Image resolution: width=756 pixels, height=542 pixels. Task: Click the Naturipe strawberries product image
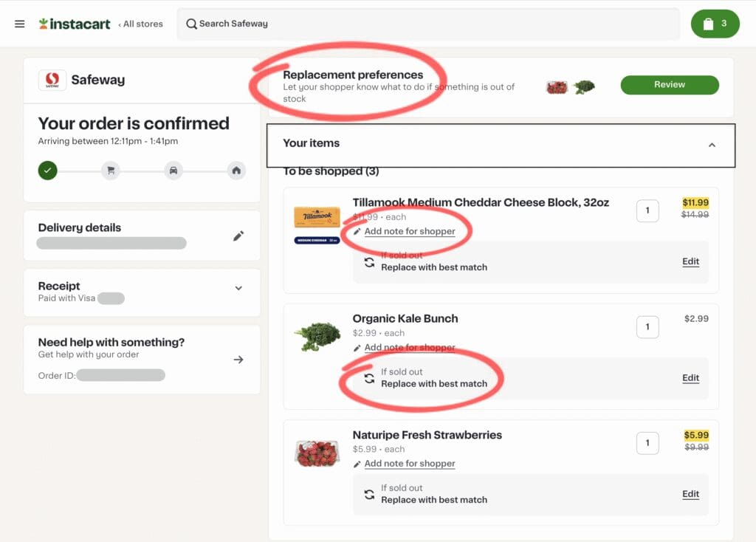[317, 453]
